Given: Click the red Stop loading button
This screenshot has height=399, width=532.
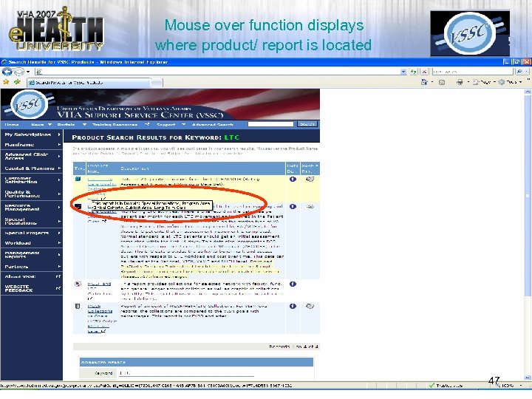Looking at the screenshot, I should [x=424, y=72].
